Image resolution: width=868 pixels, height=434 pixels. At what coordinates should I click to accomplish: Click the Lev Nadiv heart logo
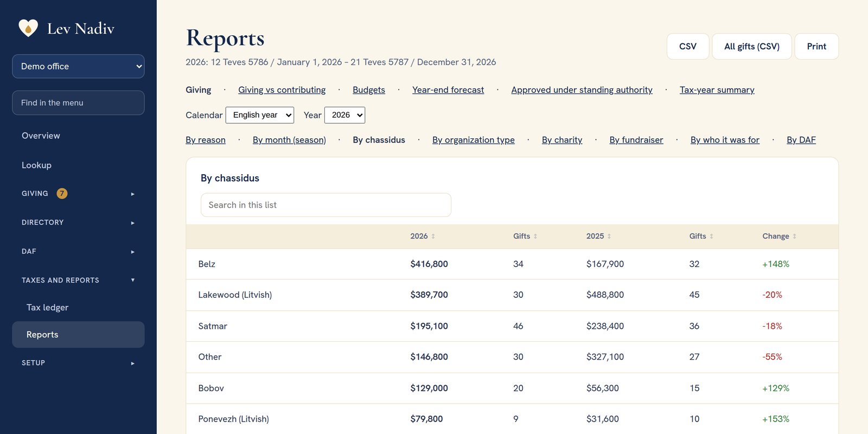click(x=28, y=28)
